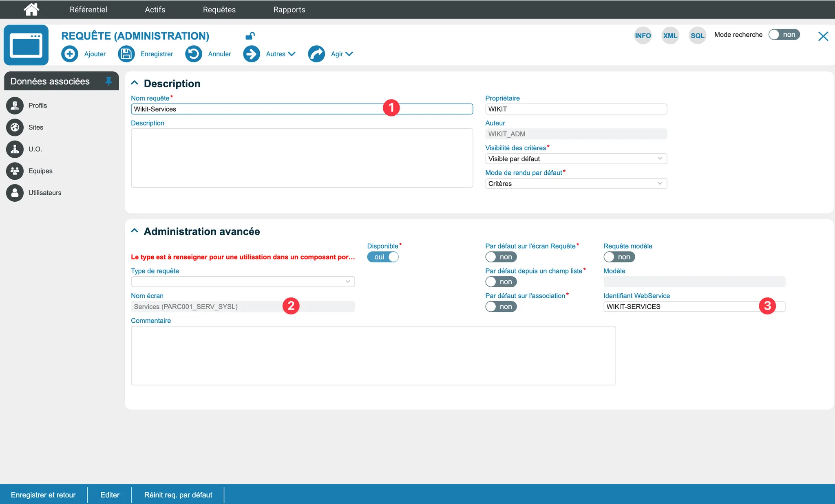Open the XML view icon
Image resolution: width=835 pixels, height=504 pixels.
(x=670, y=35)
